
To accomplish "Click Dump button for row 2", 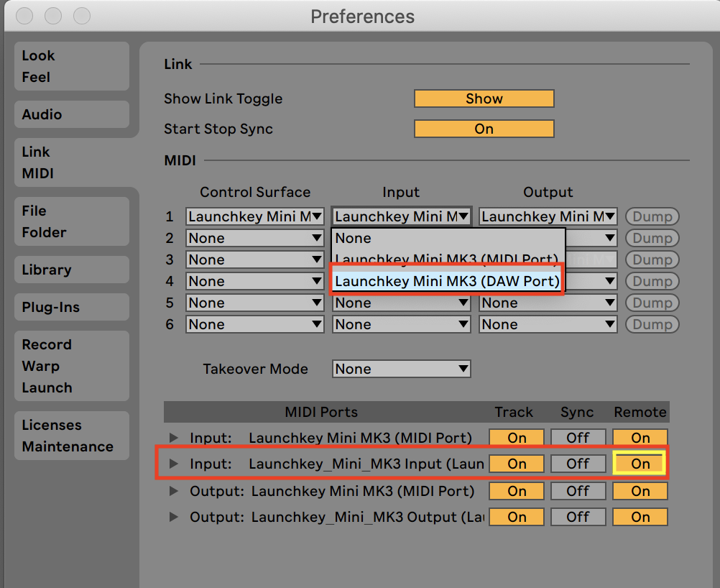I will [x=652, y=238].
